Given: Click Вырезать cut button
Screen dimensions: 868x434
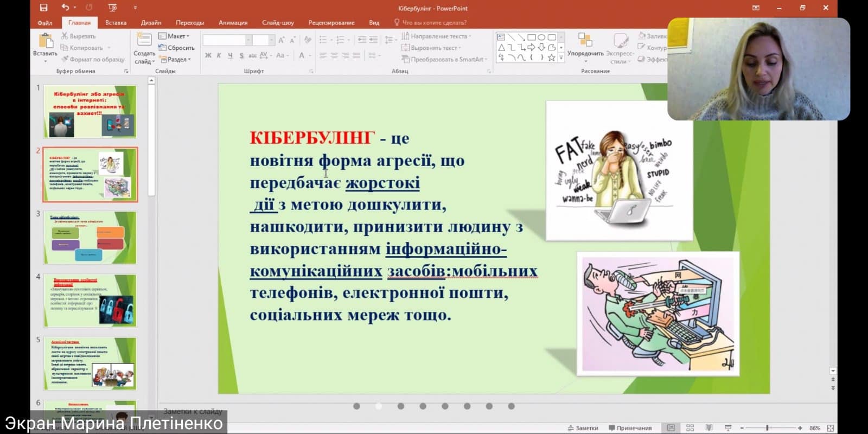Looking at the screenshot, I should [x=78, y=36].
